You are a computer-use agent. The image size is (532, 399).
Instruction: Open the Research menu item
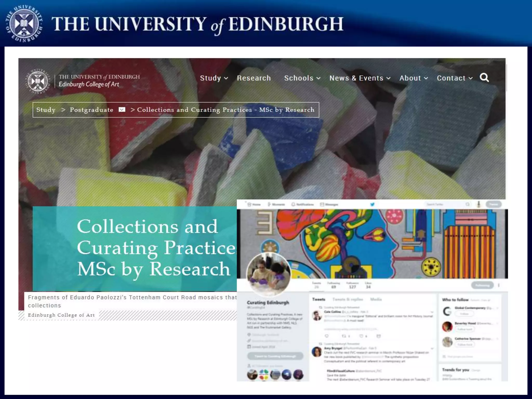click(x=254, y=78)
